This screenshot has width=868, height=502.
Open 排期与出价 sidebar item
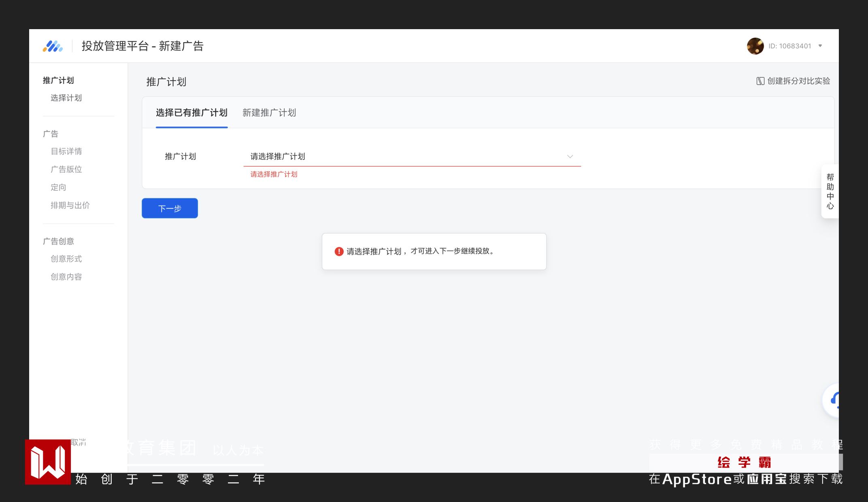(x=70, y=205)
